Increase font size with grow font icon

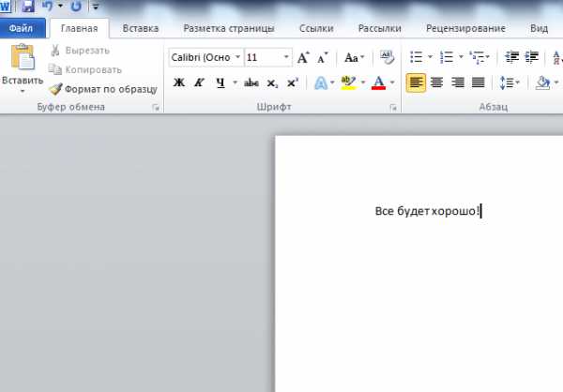coord(303,58)
